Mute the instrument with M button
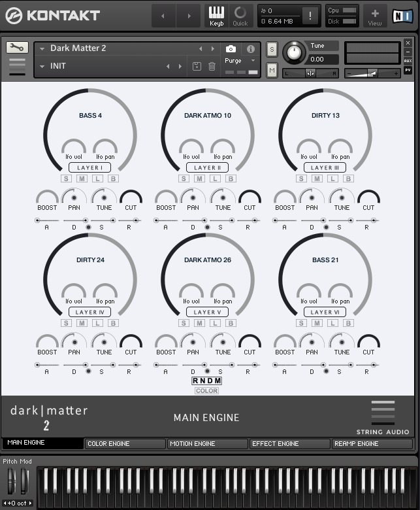The height and width of the screenshot is (510, 420). pos(272,69)
